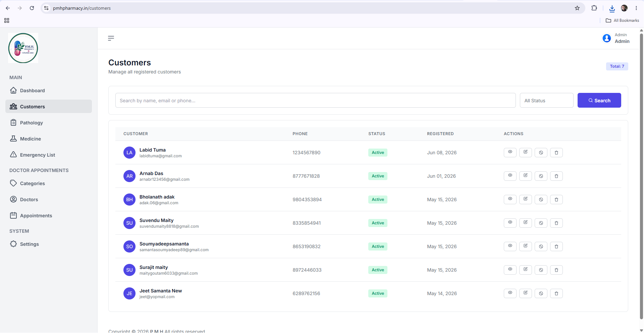The image size is (644, 333).
Task: Click registered date May 14, 2026
Action: click(442, 293)
